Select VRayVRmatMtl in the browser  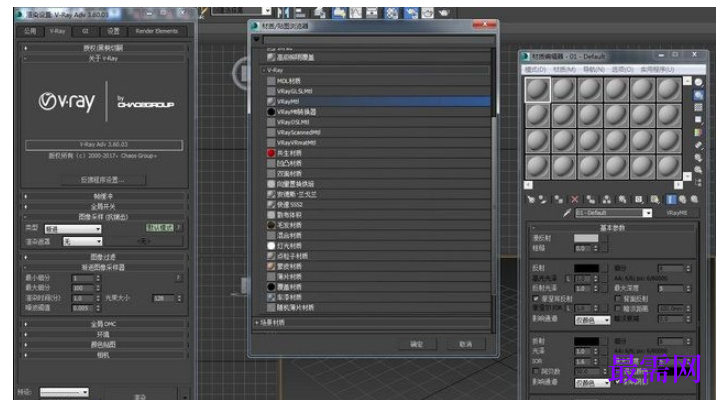pos(377,143)
